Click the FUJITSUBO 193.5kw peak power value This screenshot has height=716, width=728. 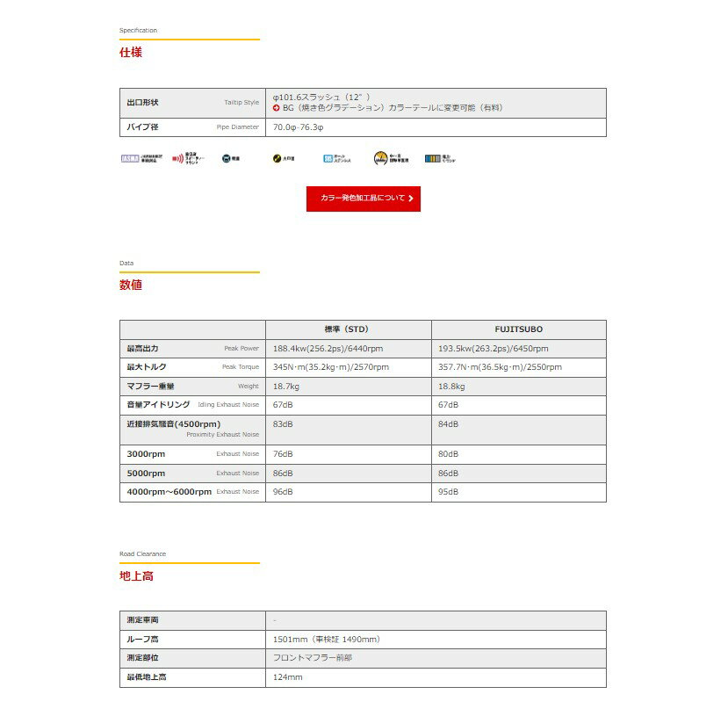[x=493, y=349]
